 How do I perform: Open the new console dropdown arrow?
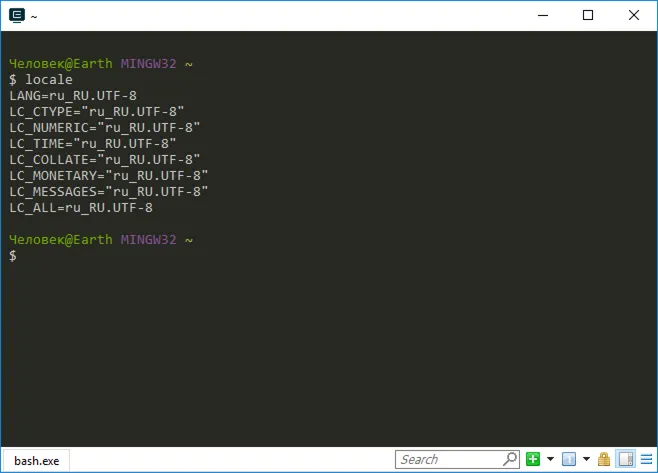coord(550,459)
